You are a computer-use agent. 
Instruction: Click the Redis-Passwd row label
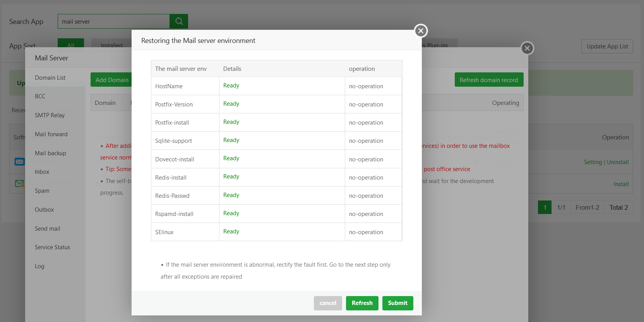click(172, 196)
